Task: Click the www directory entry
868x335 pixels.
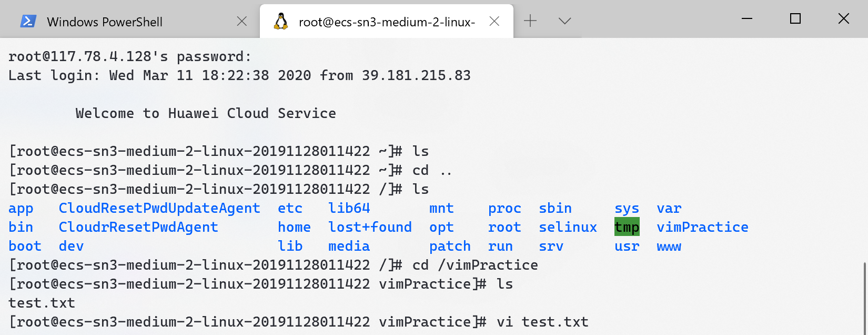Action: click(669, 247)
